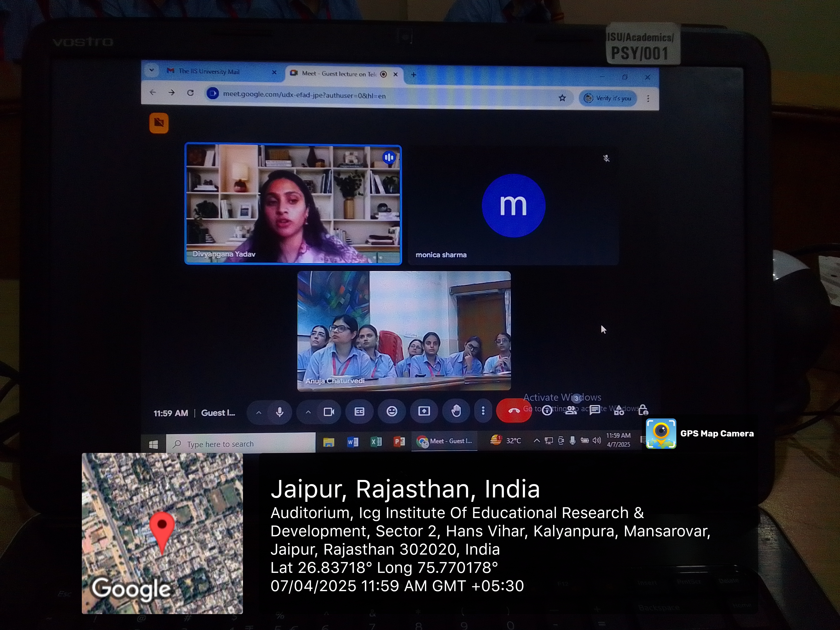Toggle closed captions CC button
840x630 pixels.
(x=359, y=412)
